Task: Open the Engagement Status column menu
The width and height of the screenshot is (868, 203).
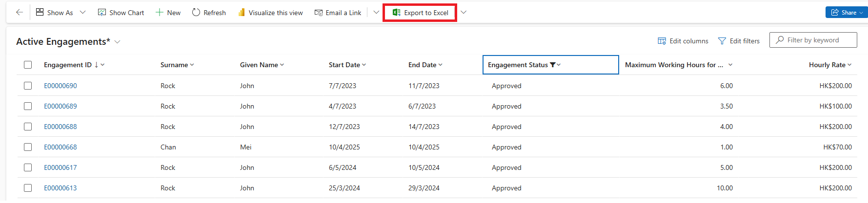Action: tap(559, 65)
